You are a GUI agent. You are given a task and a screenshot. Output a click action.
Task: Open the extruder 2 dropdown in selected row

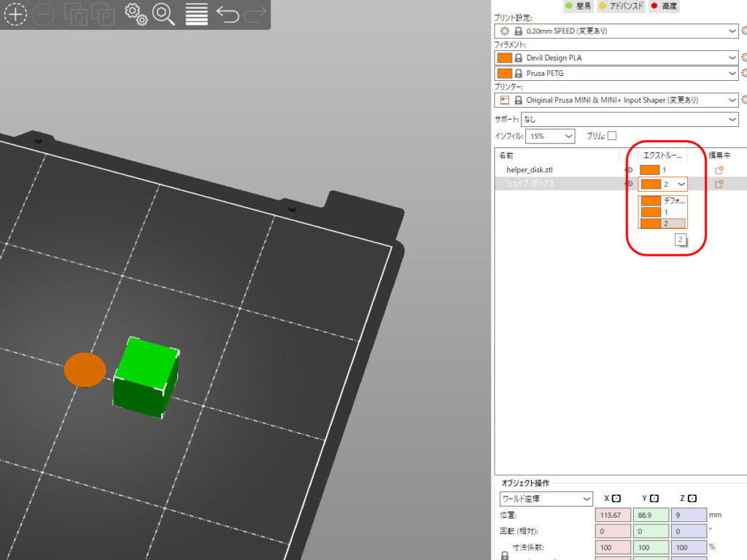point(662,184)
